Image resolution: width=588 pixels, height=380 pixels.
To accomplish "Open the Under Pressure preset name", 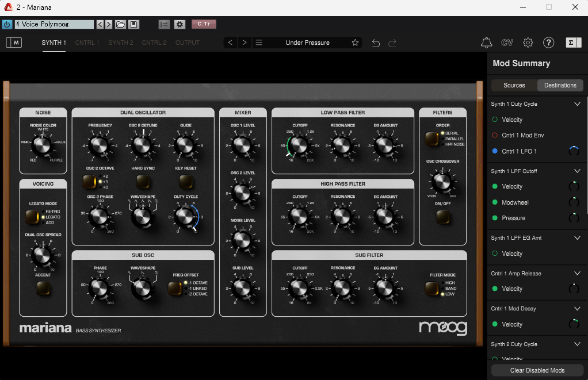I will [307, 43].
